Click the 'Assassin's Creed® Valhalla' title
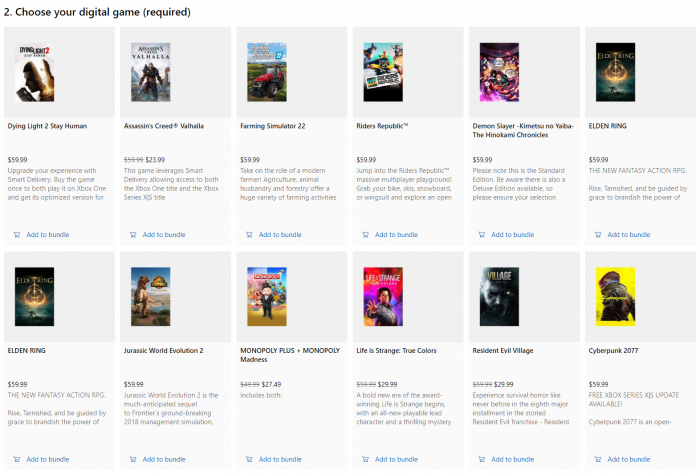The width and height of the screenshot is (700, 475). click(x=164, y=126)
